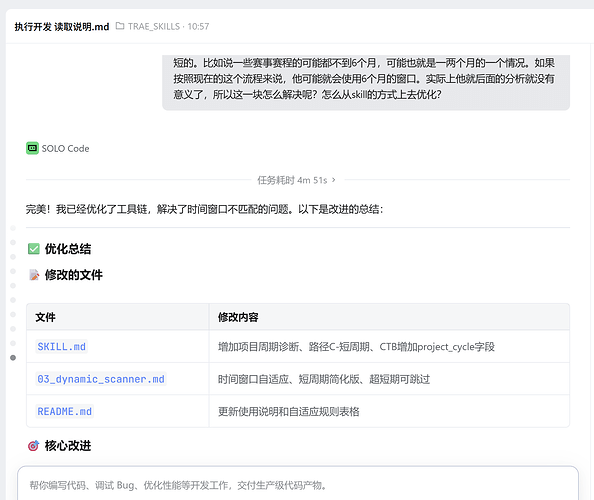Screen dimensions: 594x500
Task: Click the folder icon beside TRAE_SKILLS
Action: point(120,26)
